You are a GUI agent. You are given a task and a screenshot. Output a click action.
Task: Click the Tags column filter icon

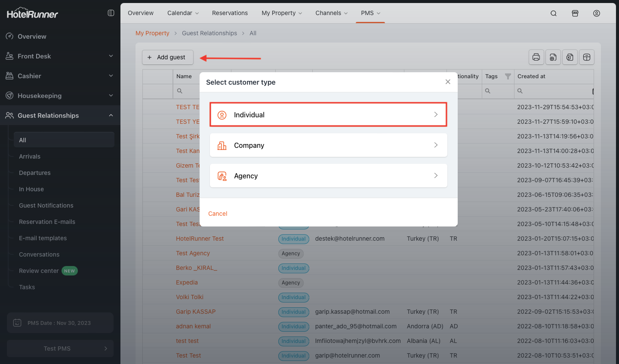[x=508, y=76]
